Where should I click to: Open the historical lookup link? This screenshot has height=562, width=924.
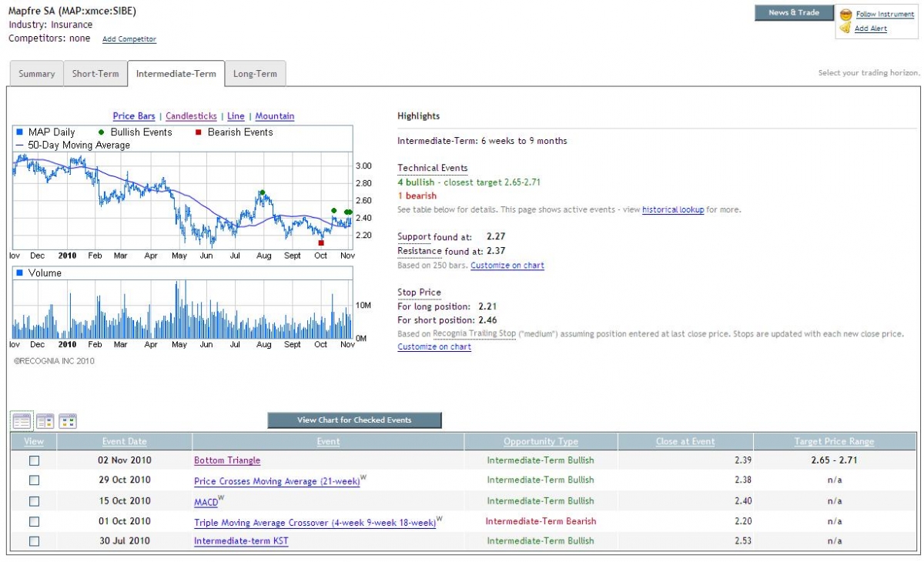(x=673, y=209)
